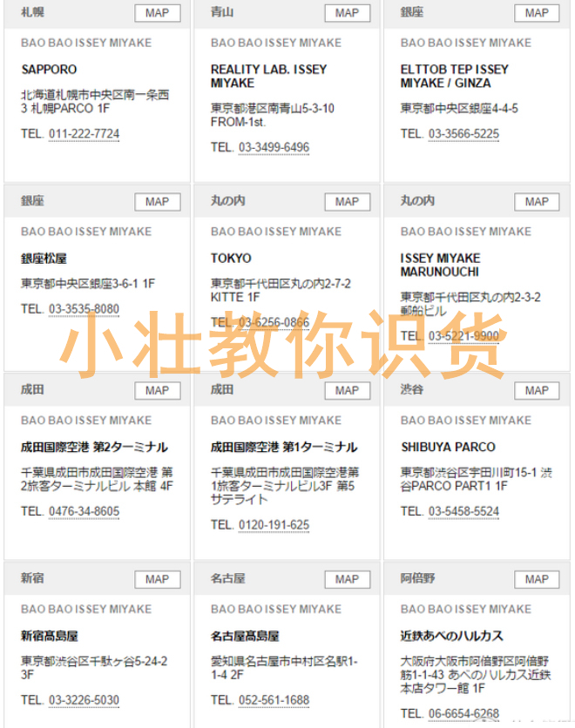Click the 渋谷 area header

tap(412, 390)
